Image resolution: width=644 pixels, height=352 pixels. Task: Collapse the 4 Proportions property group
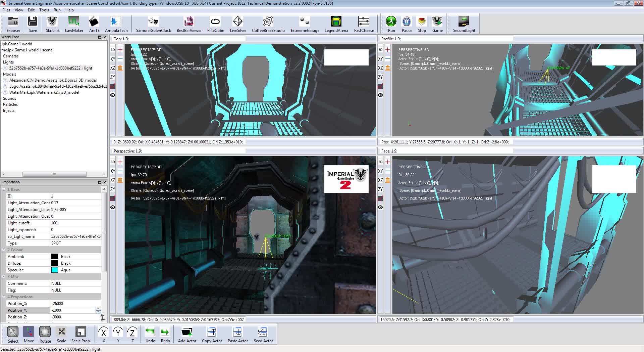4,297
